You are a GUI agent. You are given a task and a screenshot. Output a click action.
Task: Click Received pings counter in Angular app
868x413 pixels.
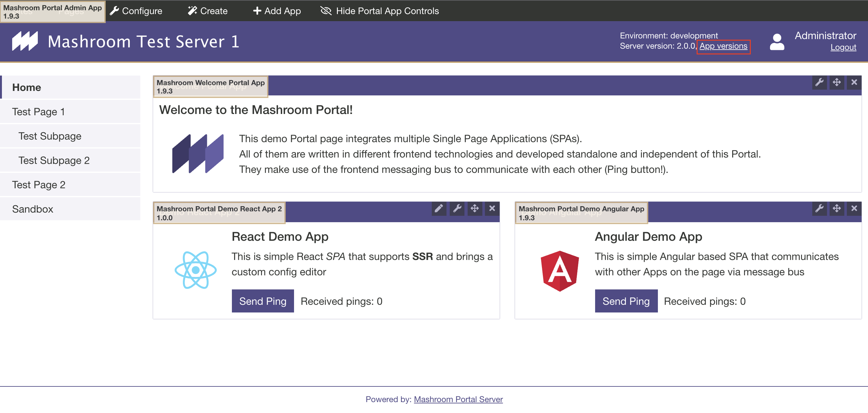[x=705, y=301]
